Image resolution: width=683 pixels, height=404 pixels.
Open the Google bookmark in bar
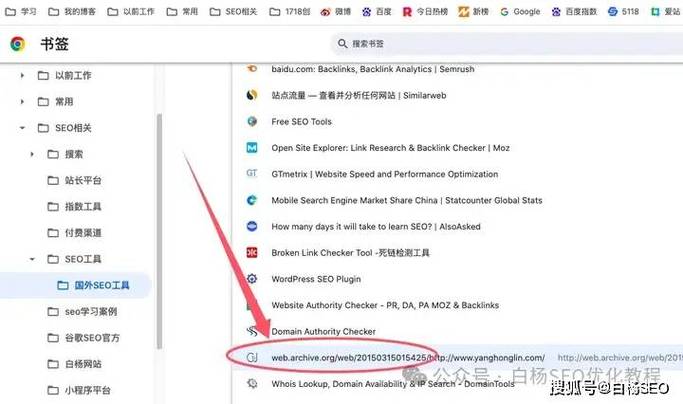(520, 12)
